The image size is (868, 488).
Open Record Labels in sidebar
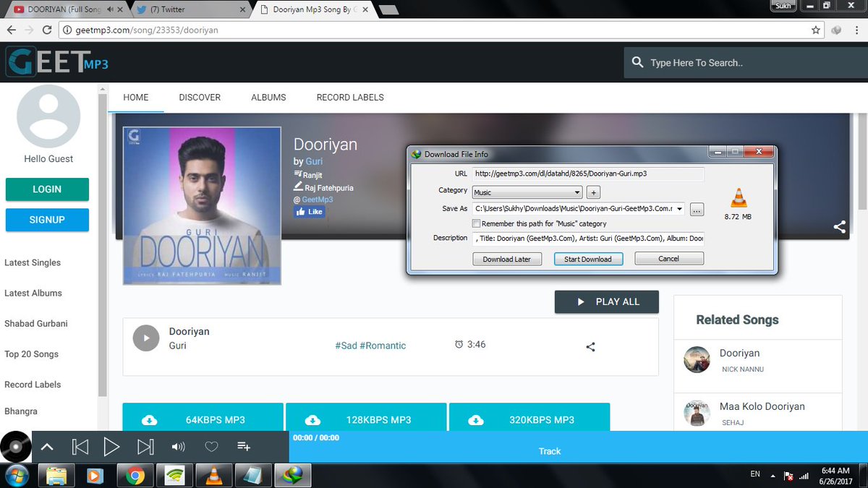(33, 385)
